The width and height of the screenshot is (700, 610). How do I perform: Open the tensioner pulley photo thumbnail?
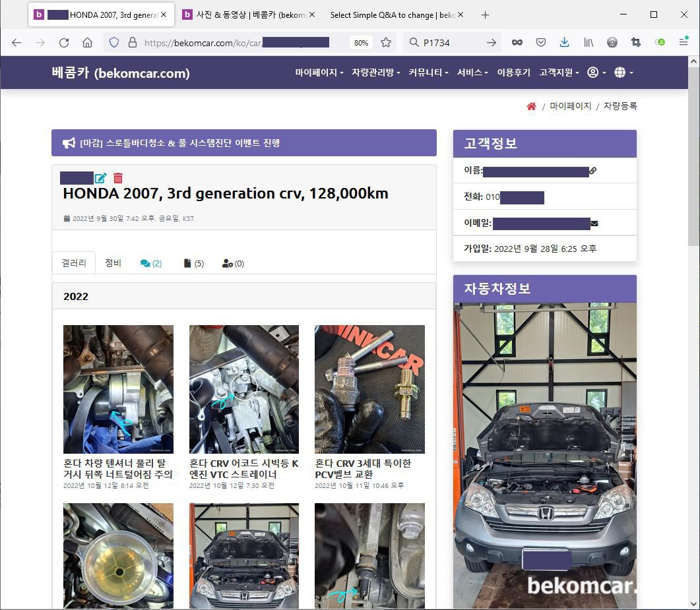point(118,389)
